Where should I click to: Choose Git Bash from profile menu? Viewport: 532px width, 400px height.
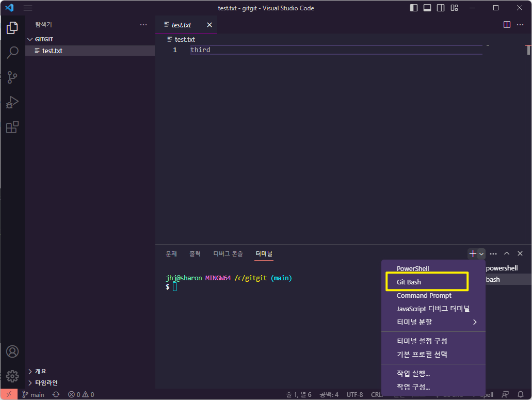coord(433,282)
